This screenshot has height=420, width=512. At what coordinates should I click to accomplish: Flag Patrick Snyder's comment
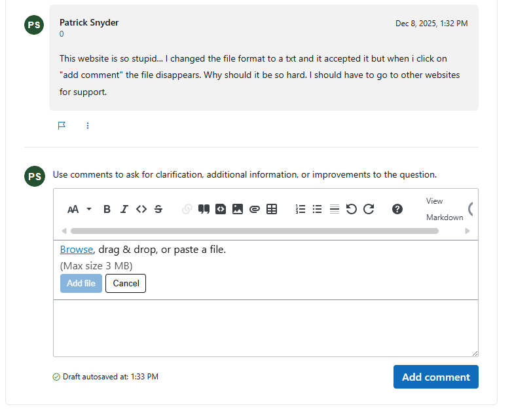coord(62,126)
